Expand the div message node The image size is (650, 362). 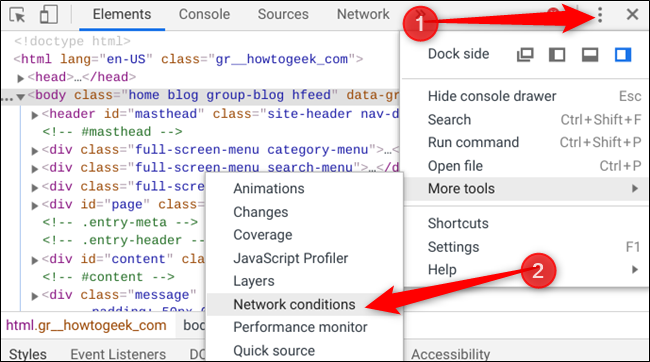coord(35,296)
